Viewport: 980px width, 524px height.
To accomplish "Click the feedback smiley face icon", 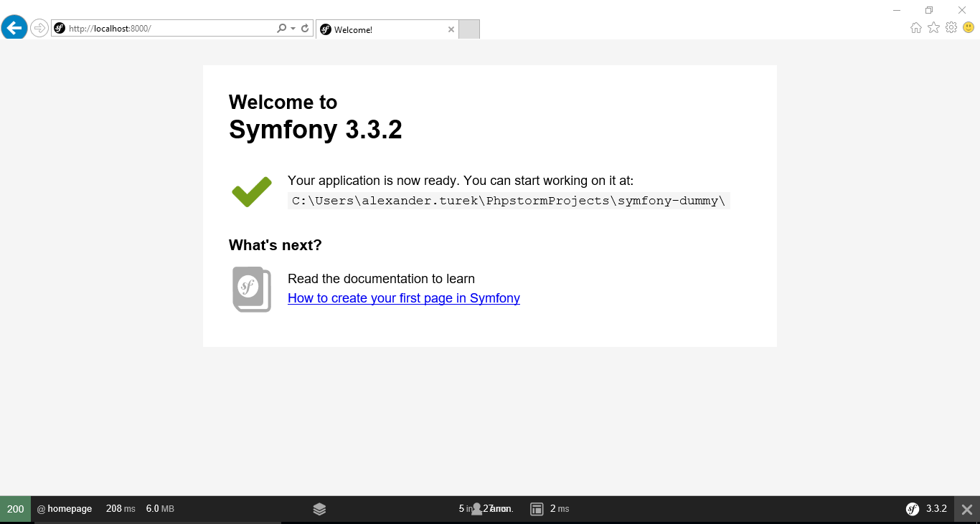I will pyautogui.click(x=969, y=27).
